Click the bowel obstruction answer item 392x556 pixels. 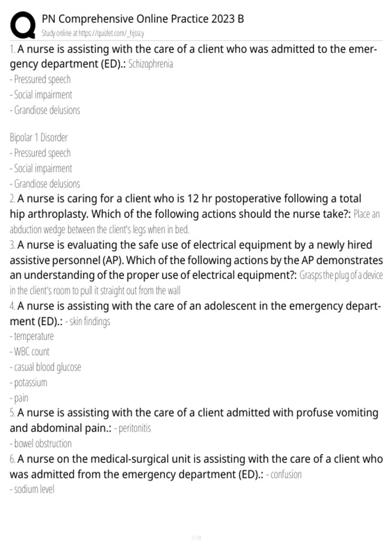(x=41, y=443)
